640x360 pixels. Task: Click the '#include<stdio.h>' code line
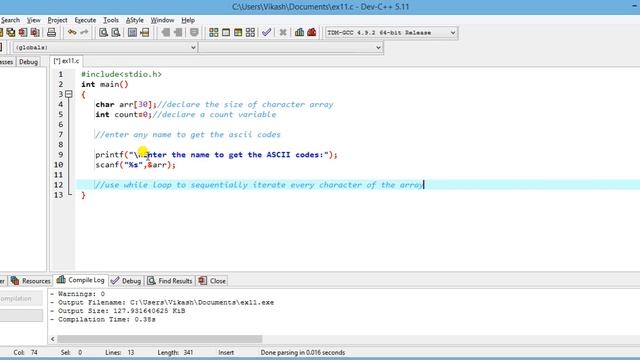pos(121,74)
